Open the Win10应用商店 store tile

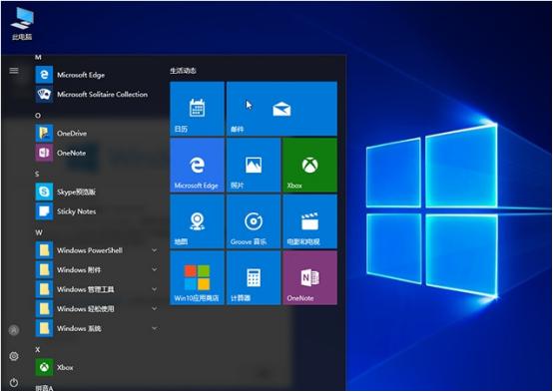point(197,277)
